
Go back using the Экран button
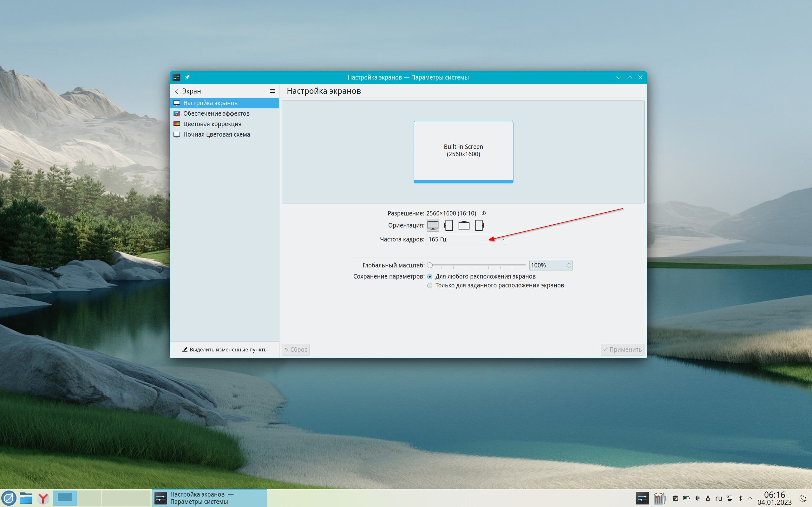pos(187,91)
